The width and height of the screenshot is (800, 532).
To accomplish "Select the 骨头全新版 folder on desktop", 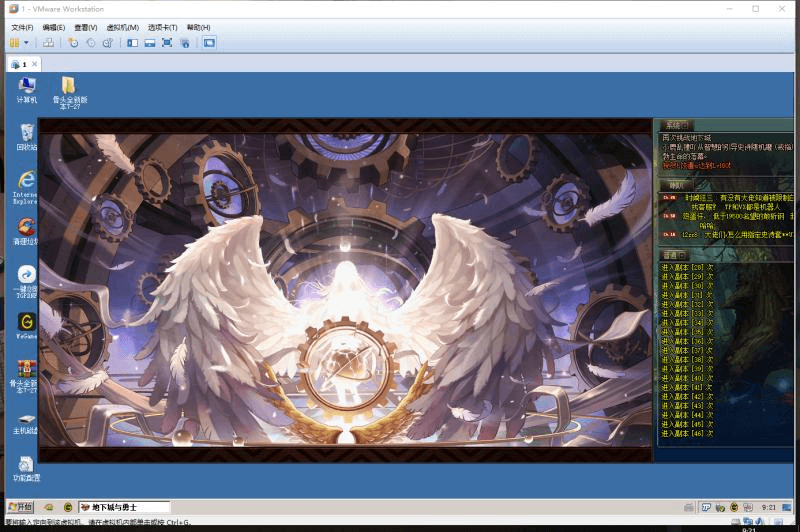I will [69, 93].
